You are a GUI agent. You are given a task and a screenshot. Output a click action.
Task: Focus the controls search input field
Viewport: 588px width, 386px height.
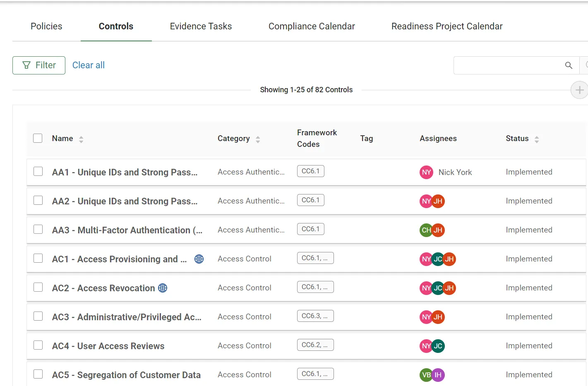508,65
